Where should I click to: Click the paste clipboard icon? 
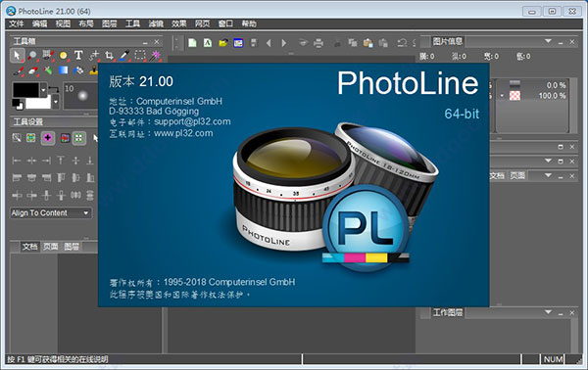368,43
